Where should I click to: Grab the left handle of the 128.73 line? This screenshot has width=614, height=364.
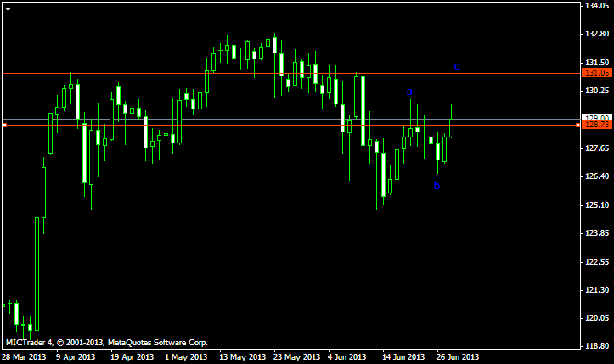(x=4, y=125)
